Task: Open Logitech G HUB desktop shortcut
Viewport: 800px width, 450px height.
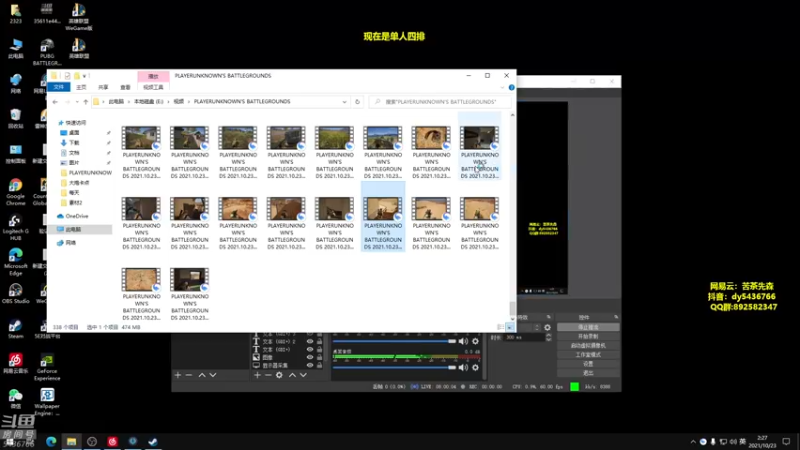Action: click(x=15, y=228)
